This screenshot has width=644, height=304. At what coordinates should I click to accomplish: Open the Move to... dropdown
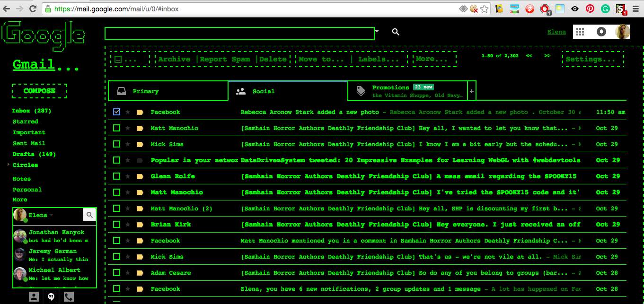[322, 59]
